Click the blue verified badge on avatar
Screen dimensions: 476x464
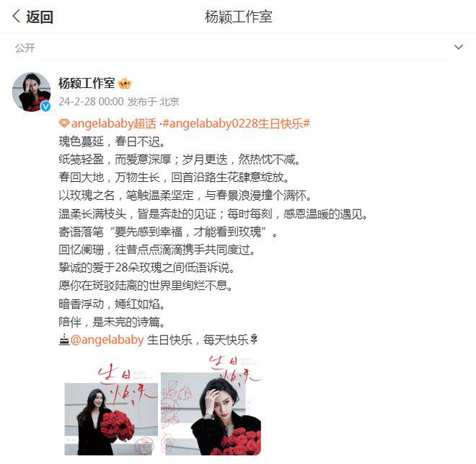46,106
